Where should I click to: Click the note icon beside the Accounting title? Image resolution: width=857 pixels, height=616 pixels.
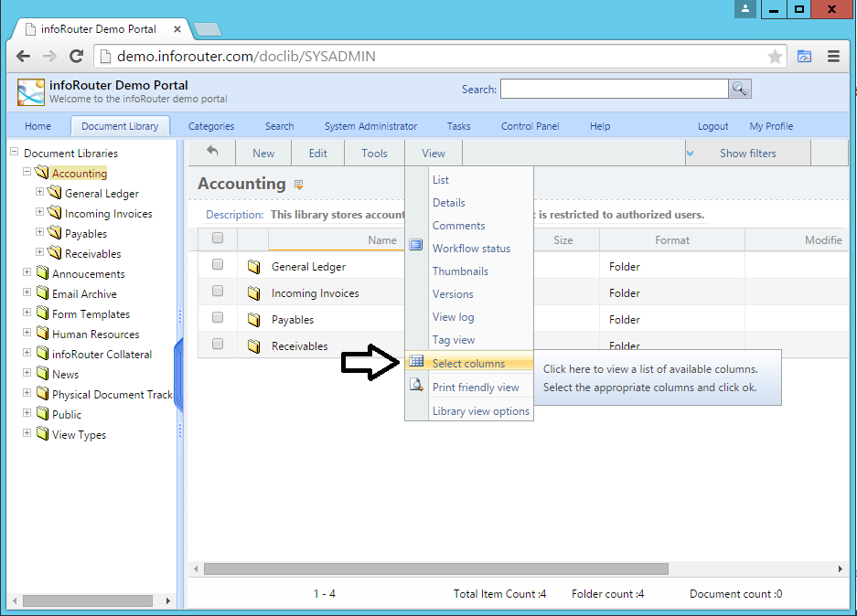297,184
